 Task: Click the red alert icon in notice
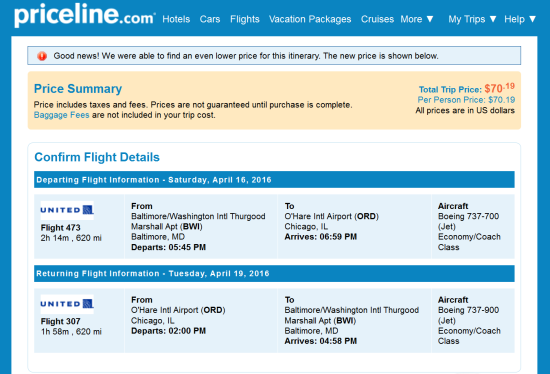42,56
